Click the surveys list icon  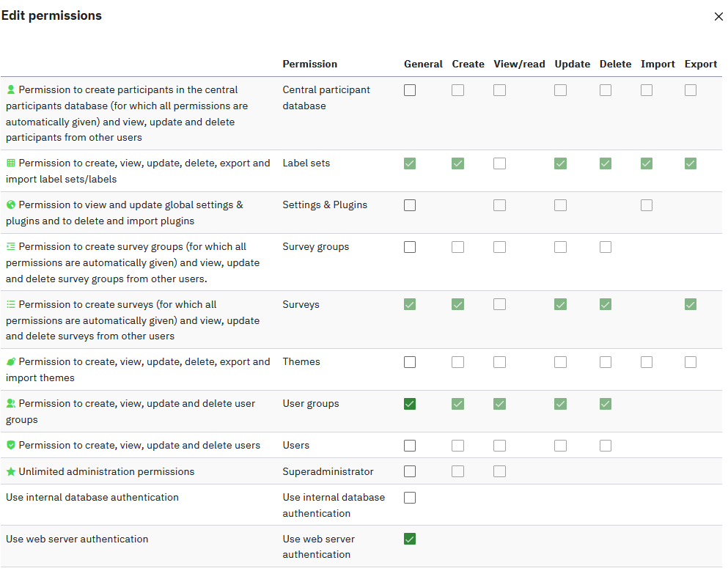click(x=11, y=304)
